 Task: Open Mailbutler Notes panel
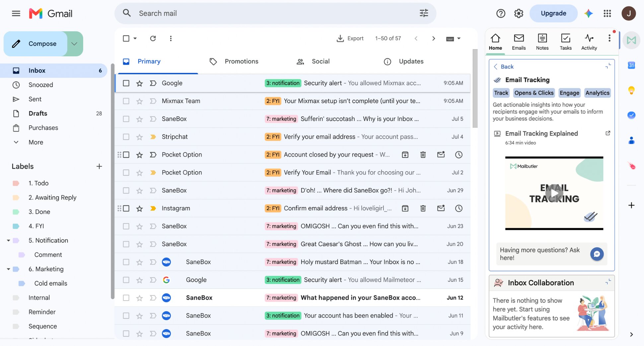click(x=542, y=42)
